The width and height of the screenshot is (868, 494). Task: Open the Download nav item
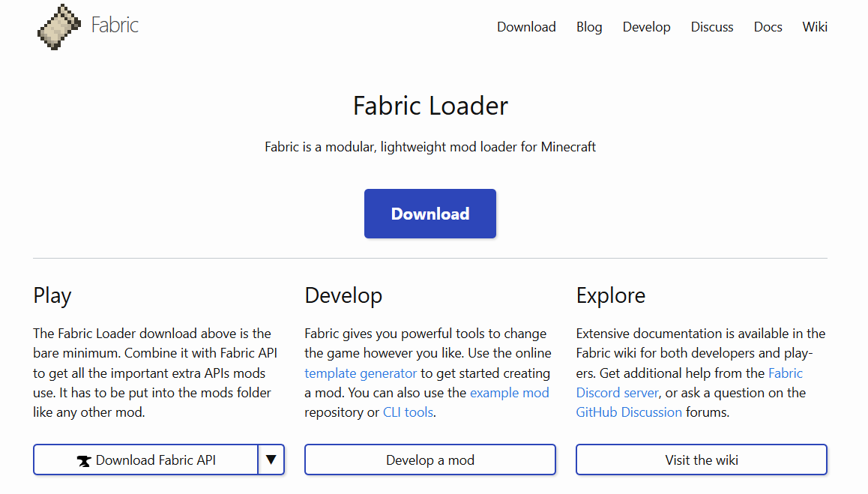point(526,26)
